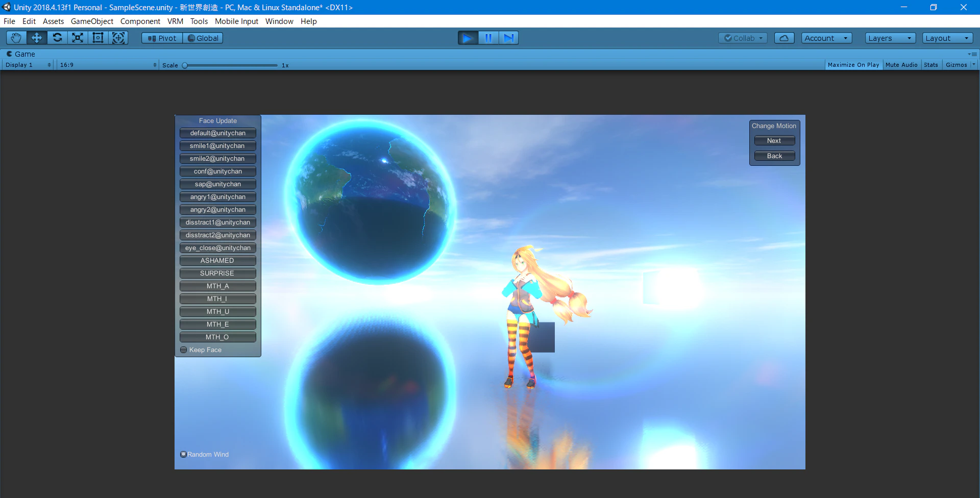Open the 16:9 aspect ratio dropdown
Viewport: 980px width, 498px height.
pos(108,65)
